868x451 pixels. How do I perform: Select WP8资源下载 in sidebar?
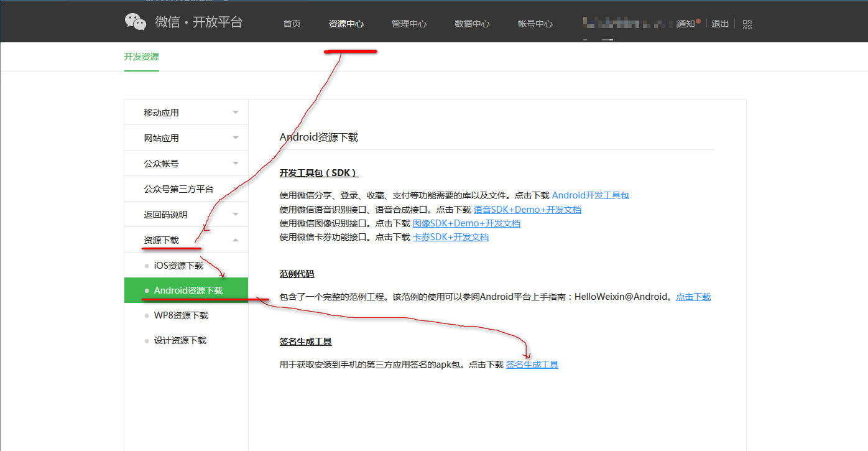pos(181,315)
